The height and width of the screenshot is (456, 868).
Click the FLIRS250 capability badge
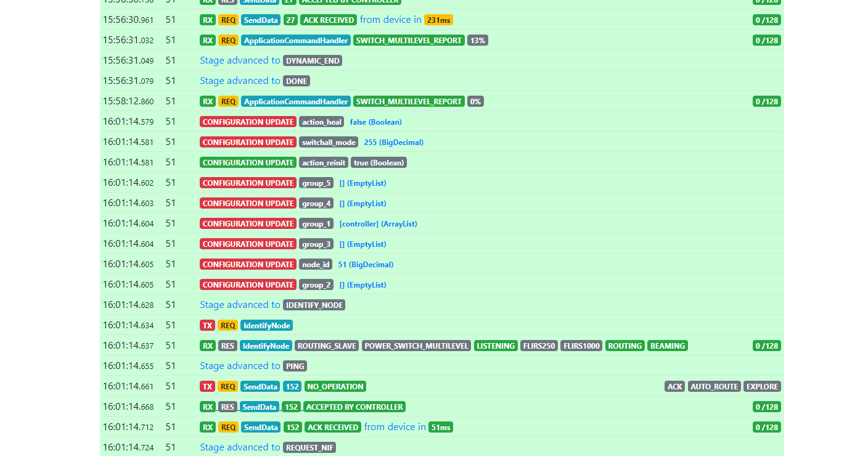tap(539, 346)
